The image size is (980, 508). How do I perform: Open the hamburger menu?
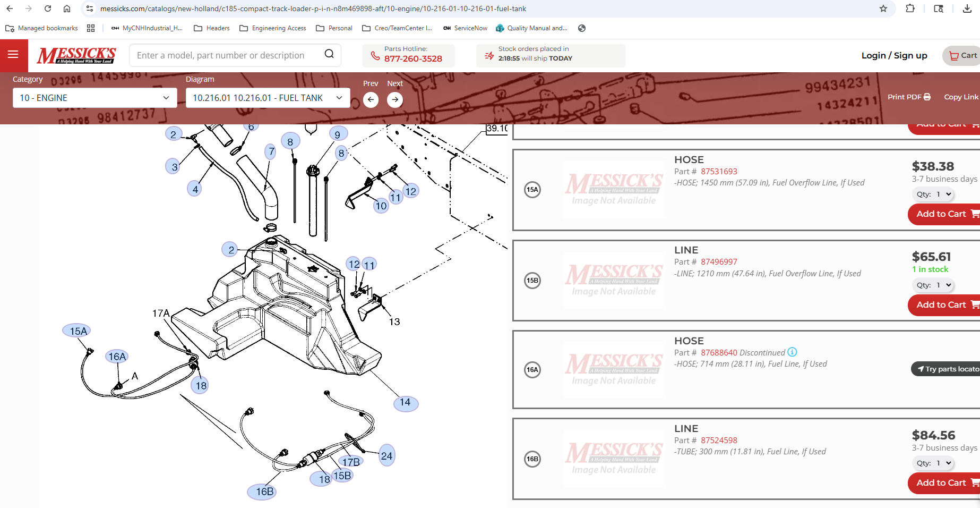[13, 55]
